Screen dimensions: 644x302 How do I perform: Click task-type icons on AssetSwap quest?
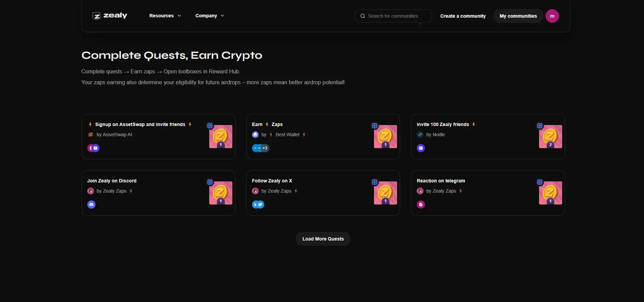[x=93, y=148]
